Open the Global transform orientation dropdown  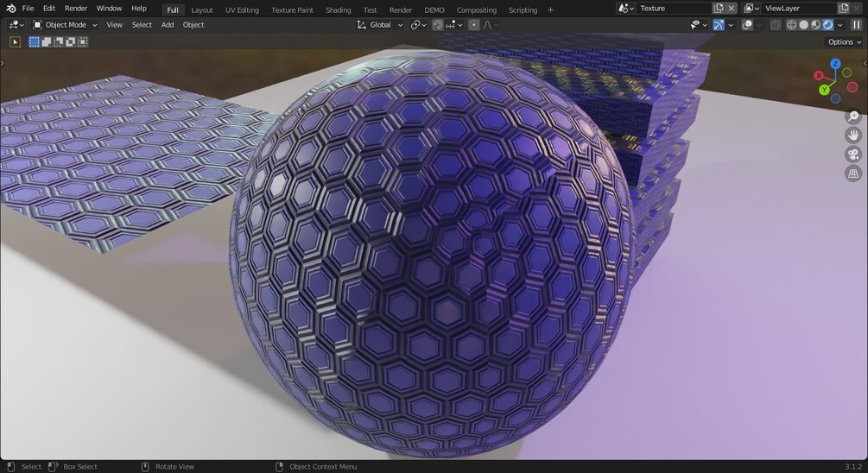coord(380,25)
